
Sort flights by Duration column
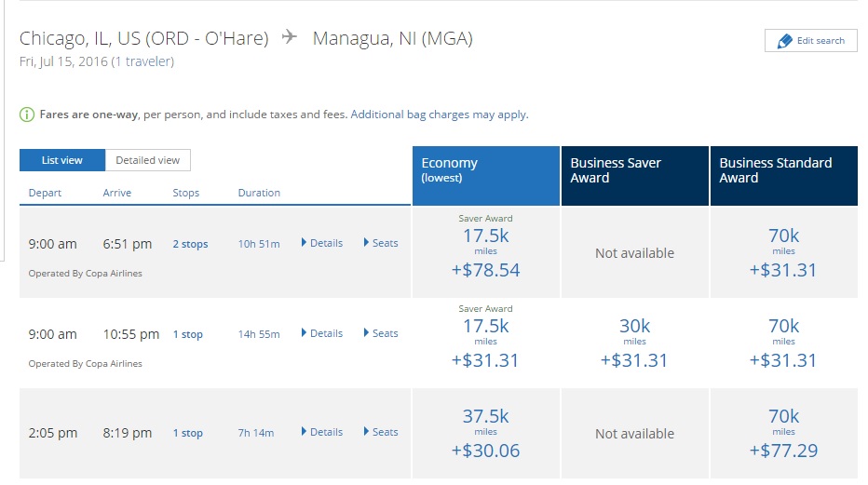pyautogui.click(x=259, y=193)
